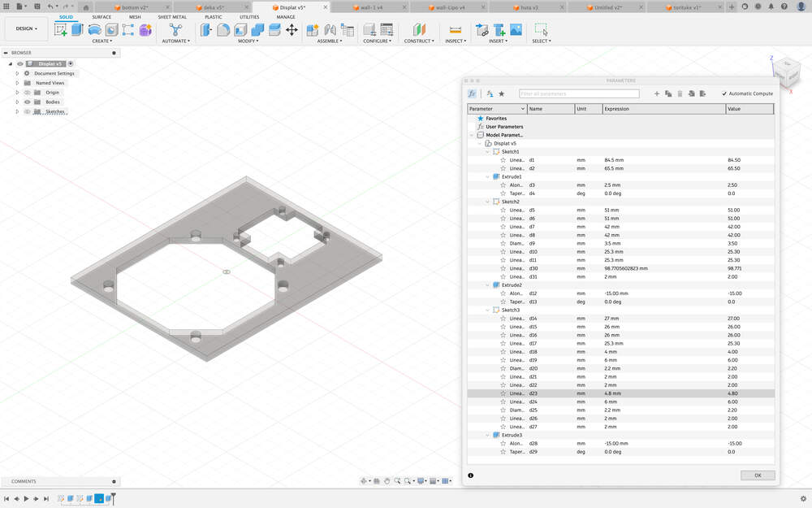Viewport: 812px width, 508px height.
Task: Toggle favorite star for parameter d30
Action: tap(503, 268)
